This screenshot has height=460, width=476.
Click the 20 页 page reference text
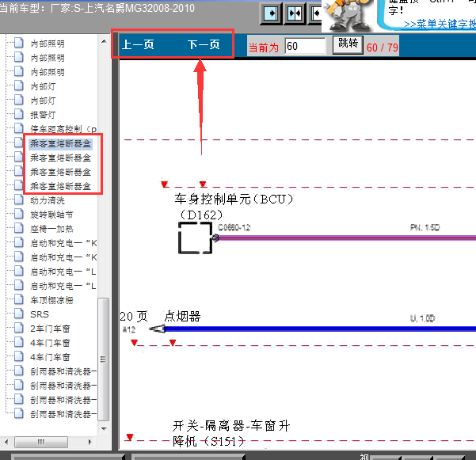click(134, 317)
